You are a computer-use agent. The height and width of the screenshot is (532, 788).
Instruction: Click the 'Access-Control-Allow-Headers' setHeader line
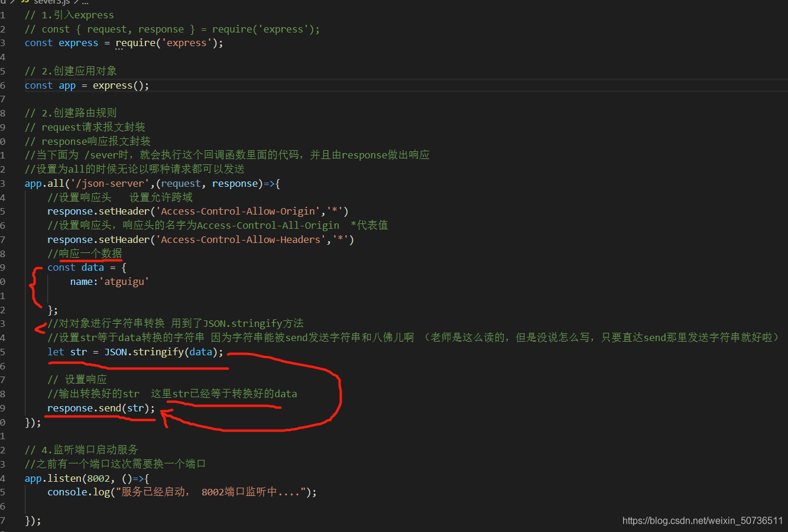(200, 239)
